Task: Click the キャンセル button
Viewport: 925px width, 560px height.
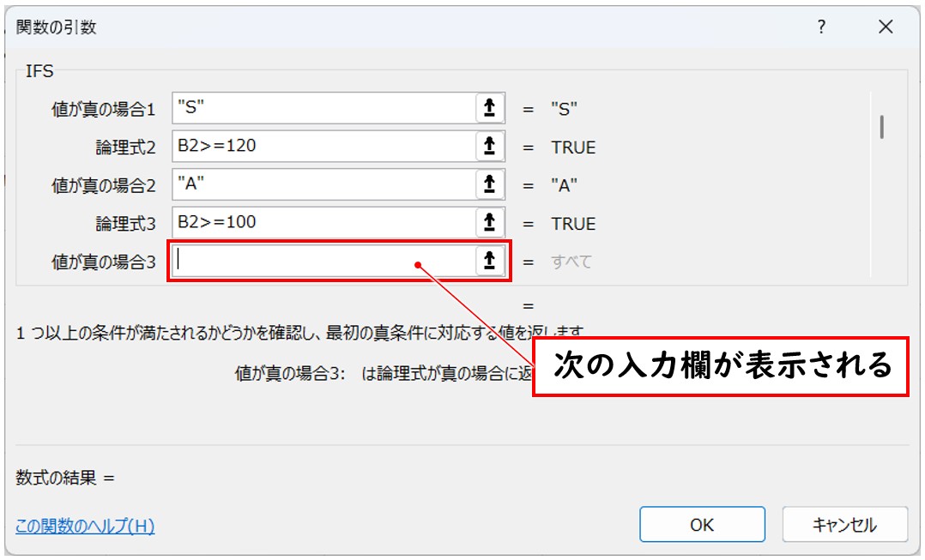Action: (x=844, y=524)
